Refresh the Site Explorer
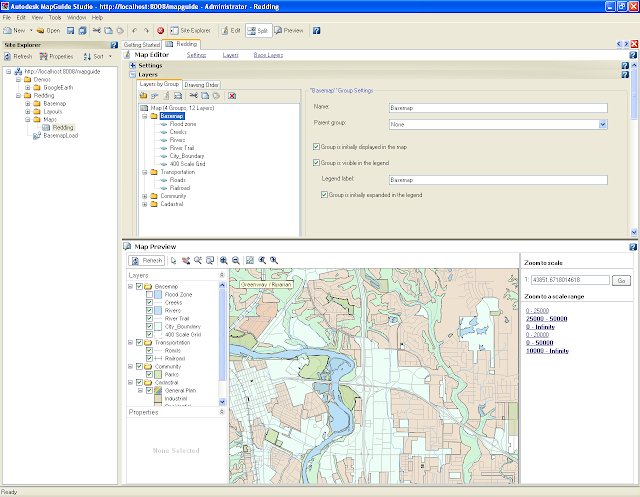 pos(18,57)
